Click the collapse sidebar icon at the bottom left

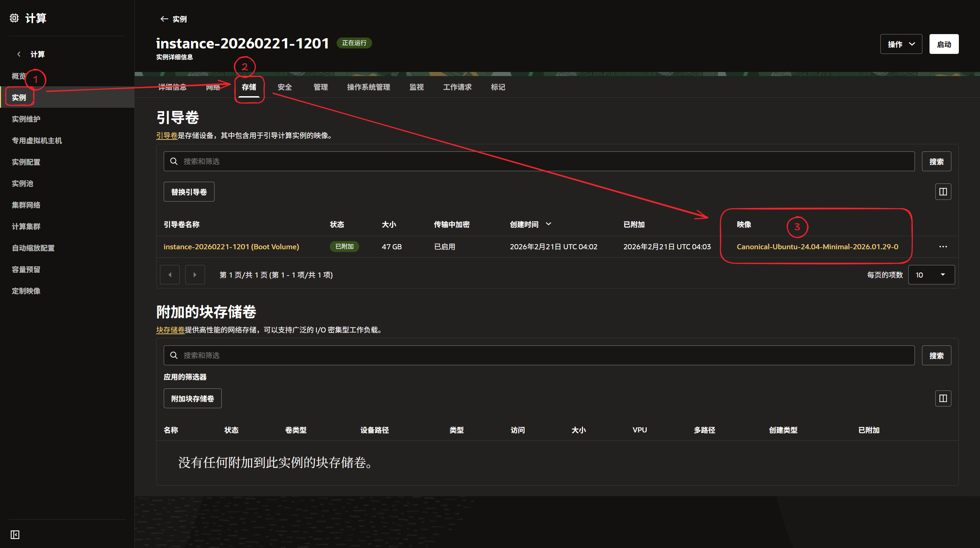[x=15, y=535]
